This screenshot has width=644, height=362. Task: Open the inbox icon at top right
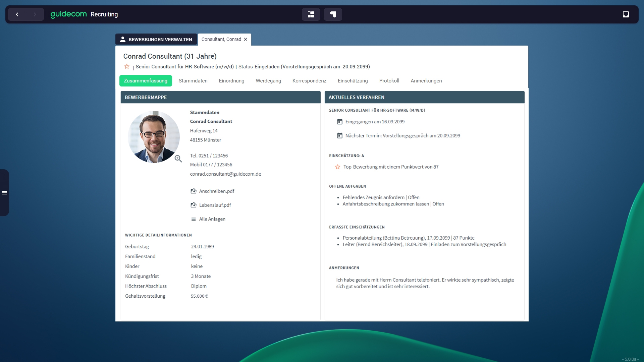(626, 14)
